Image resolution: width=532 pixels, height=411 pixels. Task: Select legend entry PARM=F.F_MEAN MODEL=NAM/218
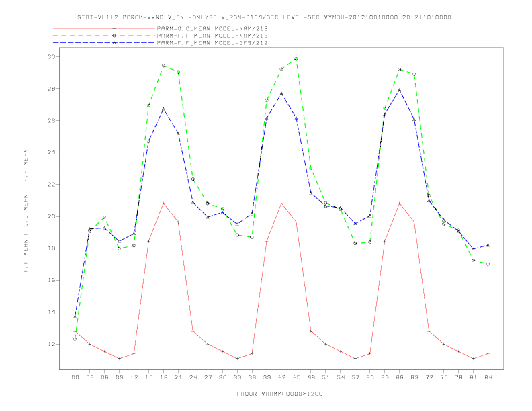point(212,36)
